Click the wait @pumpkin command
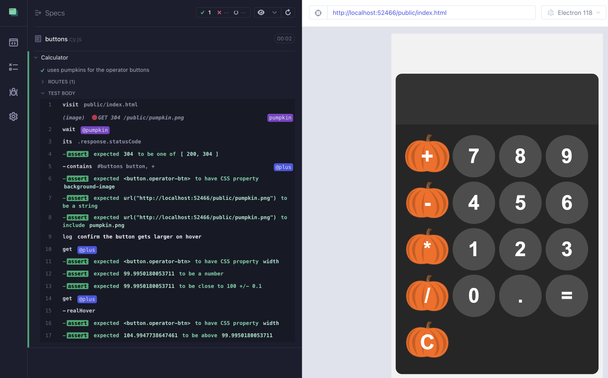 [167, 129]
